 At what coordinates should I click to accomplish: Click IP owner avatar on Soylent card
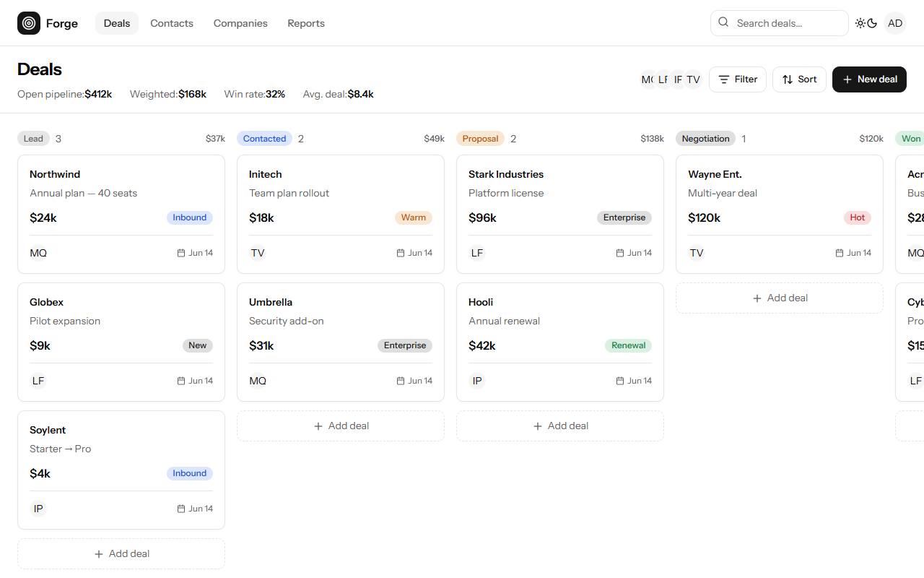coord(38,509)
